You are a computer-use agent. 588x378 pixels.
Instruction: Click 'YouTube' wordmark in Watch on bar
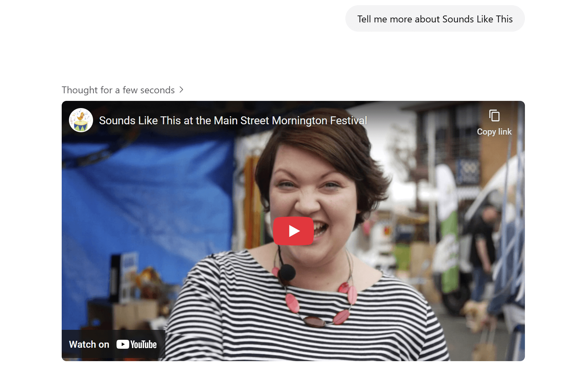144,345
